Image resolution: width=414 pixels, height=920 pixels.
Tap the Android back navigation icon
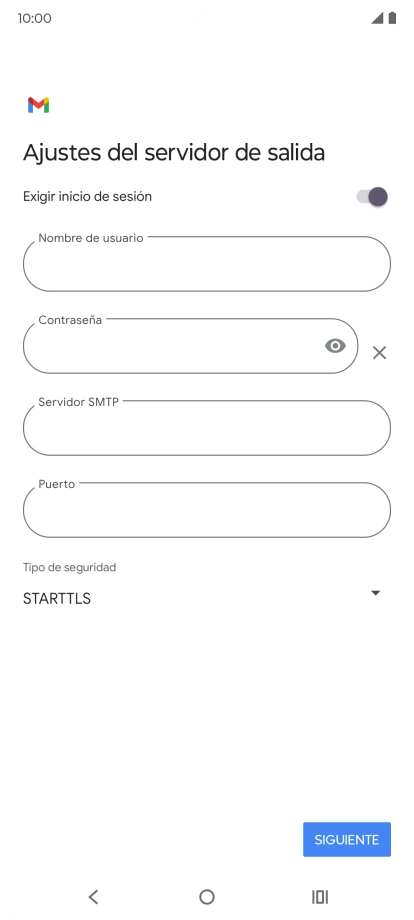click(93, 897)
